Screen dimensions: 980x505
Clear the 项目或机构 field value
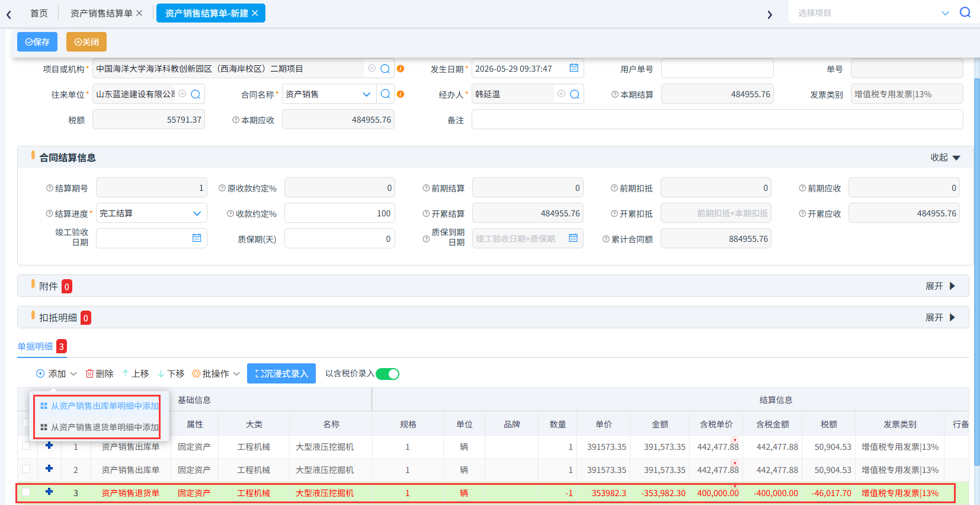[x=371, y=69]
